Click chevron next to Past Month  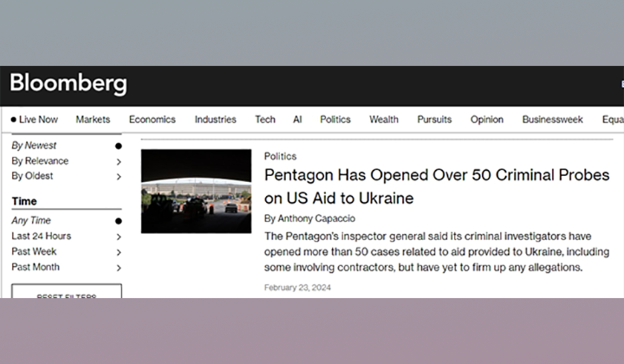coord(119,268)
